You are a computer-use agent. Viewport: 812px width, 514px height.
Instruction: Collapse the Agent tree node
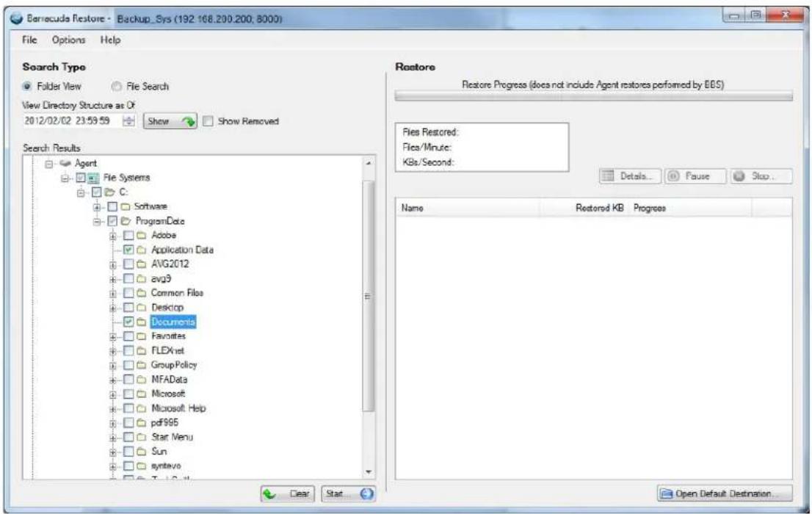48,164
